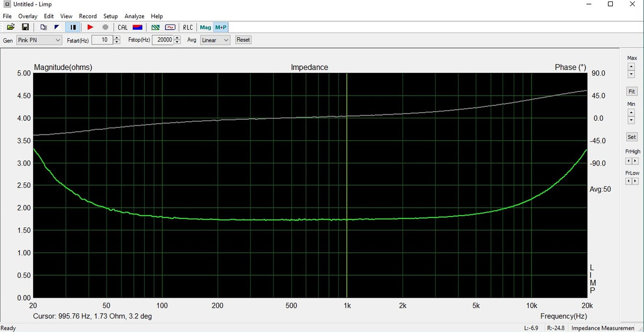Click the "R:-24.8" status bar level
Viewport: 644px width, 332px height.
point(555,328)
